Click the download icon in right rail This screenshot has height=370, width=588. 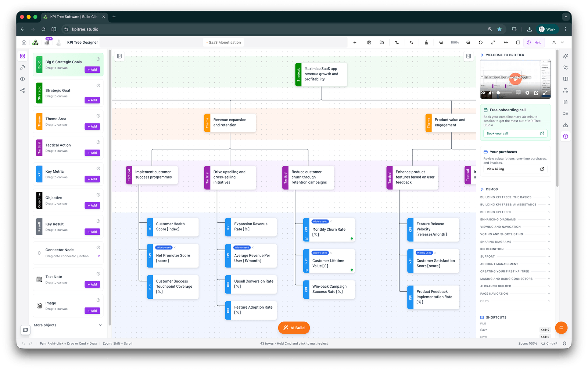tap(566, 125)
